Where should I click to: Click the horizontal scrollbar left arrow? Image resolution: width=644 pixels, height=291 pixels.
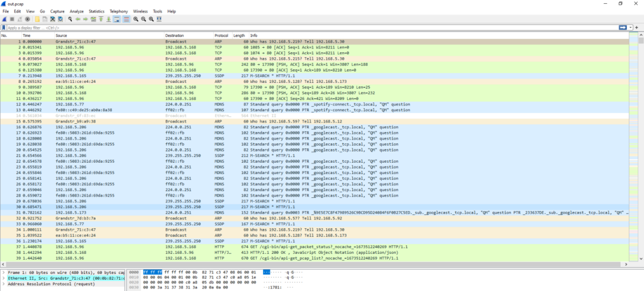tap(3, 264)
